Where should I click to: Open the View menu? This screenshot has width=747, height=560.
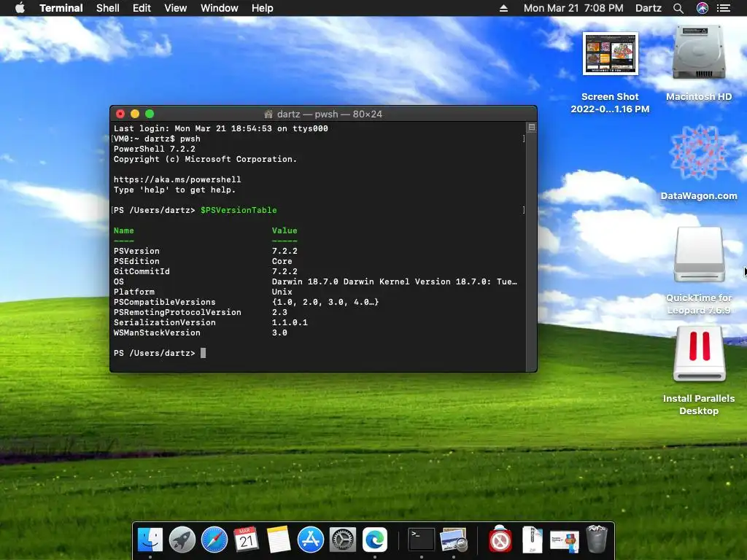[x=175, y=8]
